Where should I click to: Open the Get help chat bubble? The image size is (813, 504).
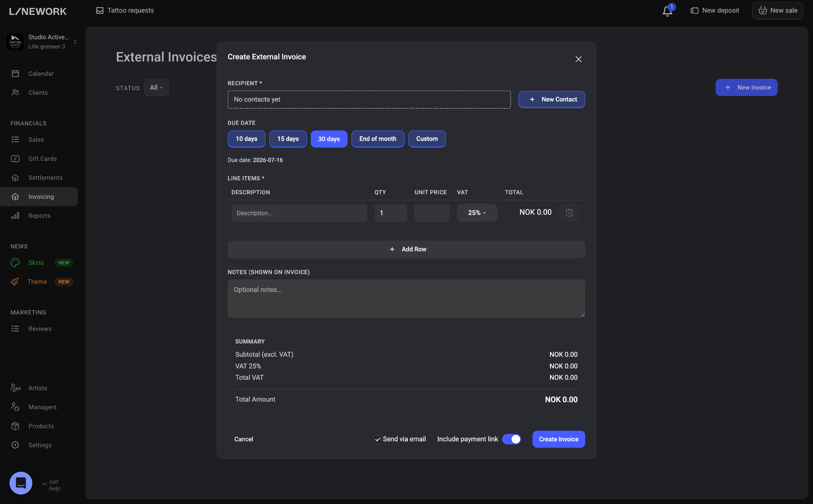point(21,483)
